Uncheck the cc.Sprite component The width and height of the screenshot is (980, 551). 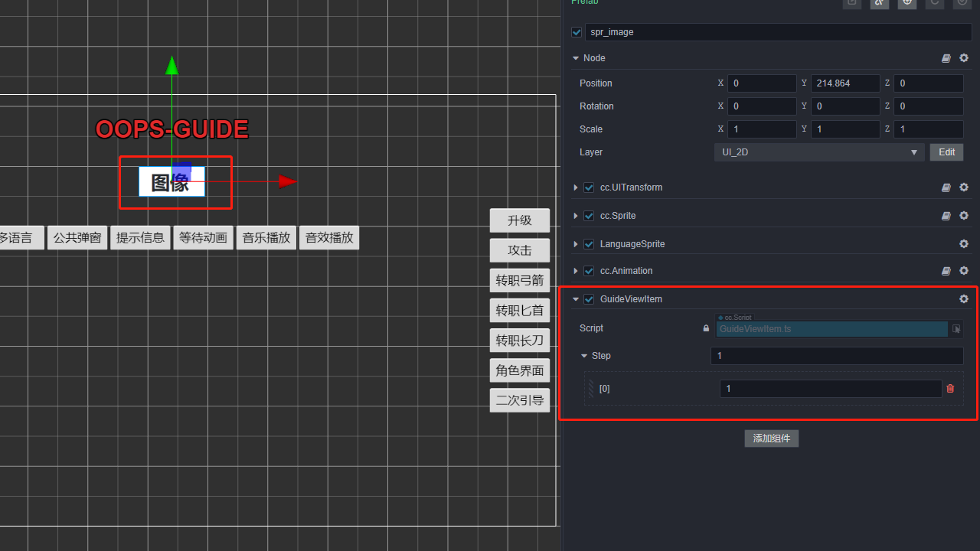click(589, 216)
